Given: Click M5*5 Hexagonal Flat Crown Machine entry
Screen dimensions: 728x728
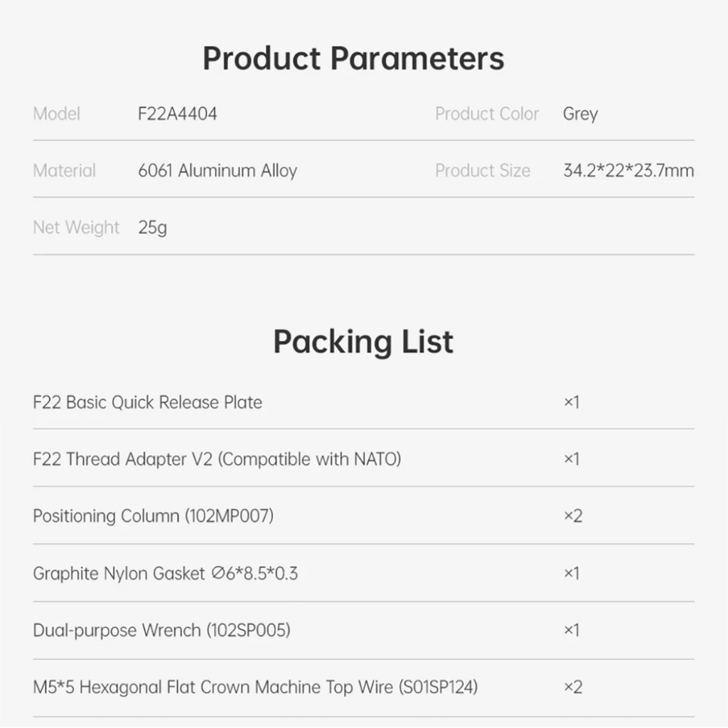Looking at the screenshot, I should click(255, 687).
